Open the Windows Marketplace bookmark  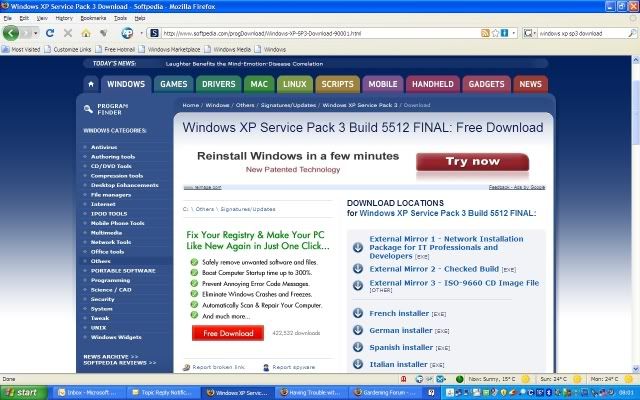pyautogui.click(x=169, y=49)
